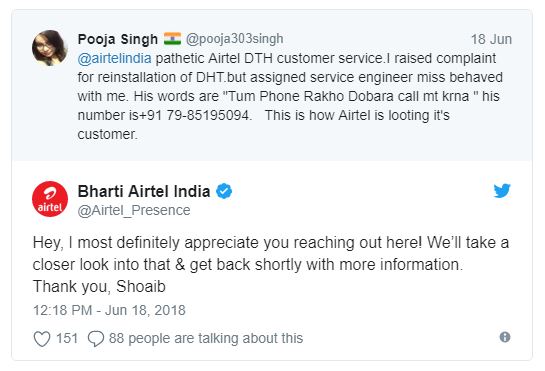This screenshot has width=545, height=371.
Task: Open the Airtel red logo avatar
Action: click(50, 199)
